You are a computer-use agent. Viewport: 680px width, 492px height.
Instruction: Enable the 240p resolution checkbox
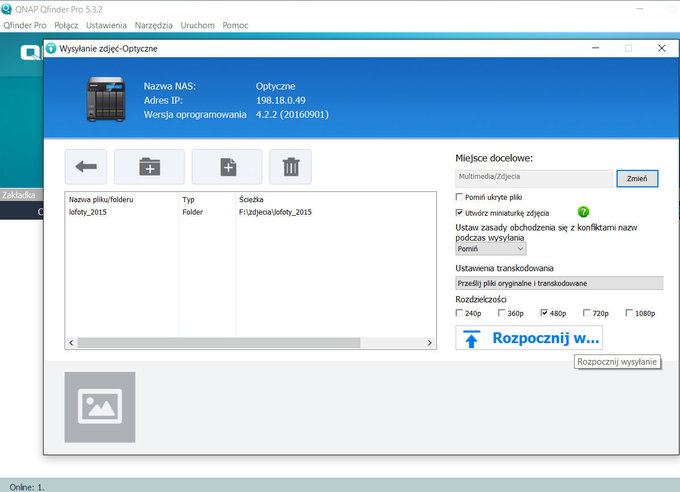[x=459, y=313]
